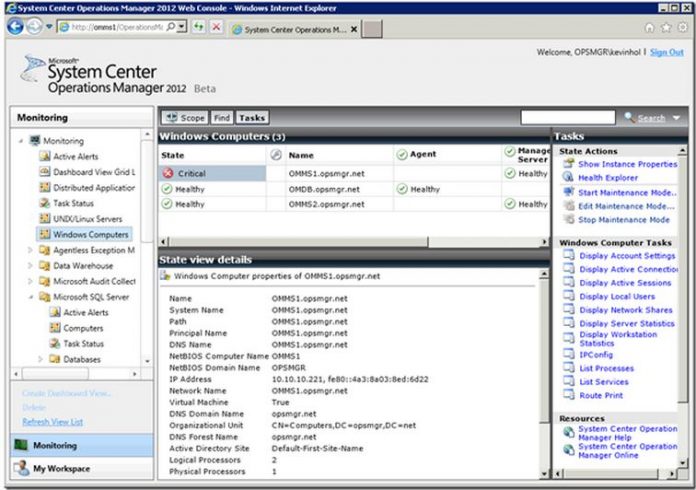
Task: Sort by the Name column header
Action: (x=302, y=155)
